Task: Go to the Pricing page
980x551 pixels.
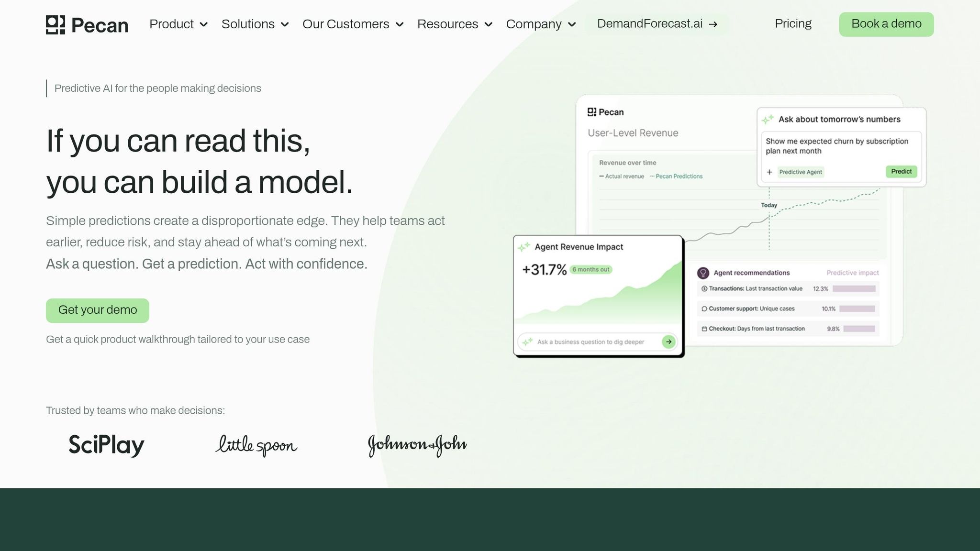Action: pyautogui.click(x=793, y=24)
